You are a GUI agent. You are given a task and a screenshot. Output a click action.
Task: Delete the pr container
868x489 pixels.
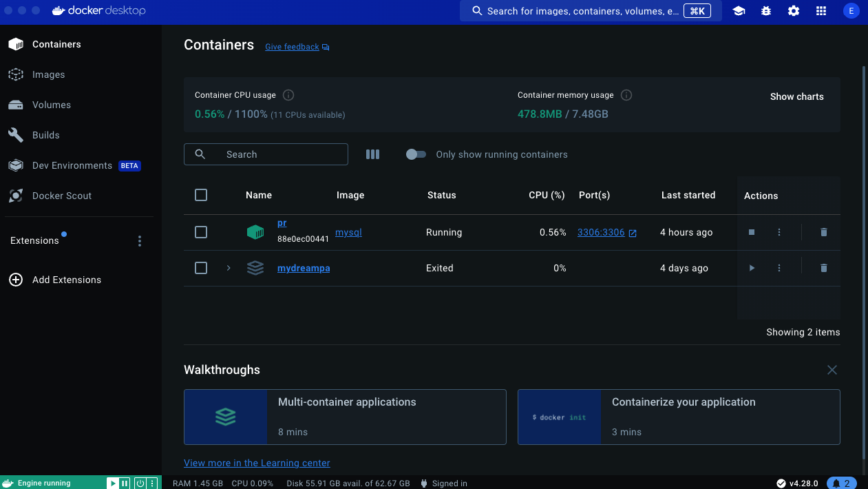(x=824, y=233)
